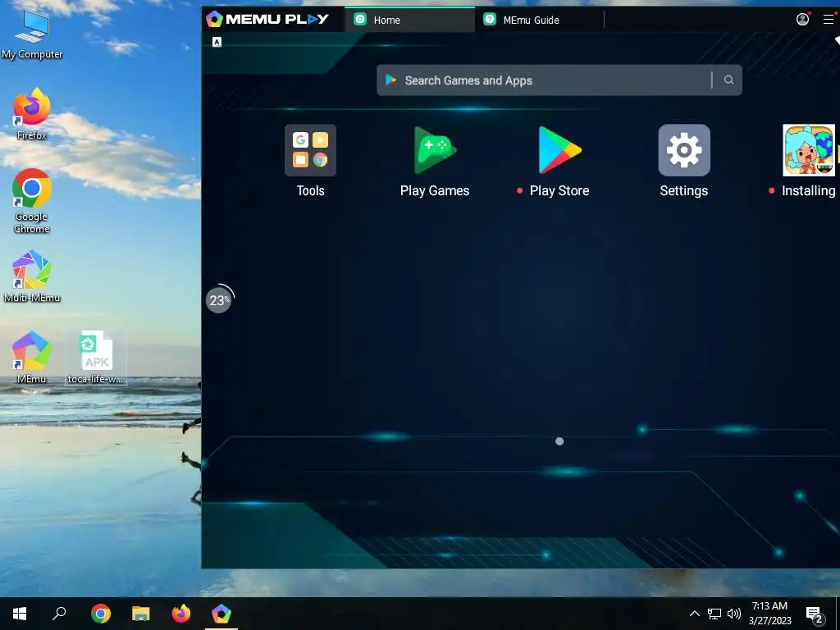The width and height of the screenshot is (840, 630).
Task: Select the My Computer desktop icon
Action: (32, 34)
